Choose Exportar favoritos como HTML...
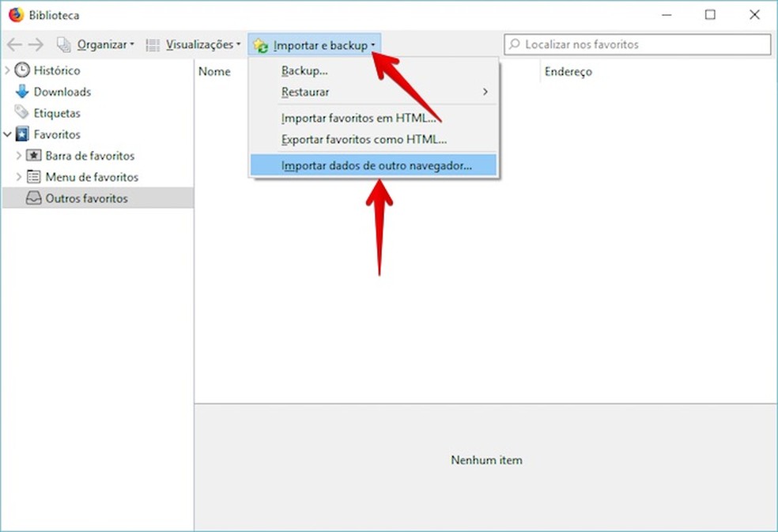The image size is (778, 532). tap(373, 139)
